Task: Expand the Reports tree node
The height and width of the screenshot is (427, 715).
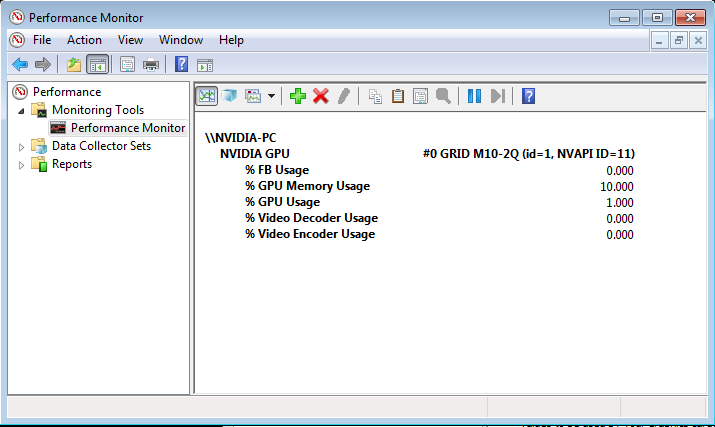Action: (x=22, y=164)
